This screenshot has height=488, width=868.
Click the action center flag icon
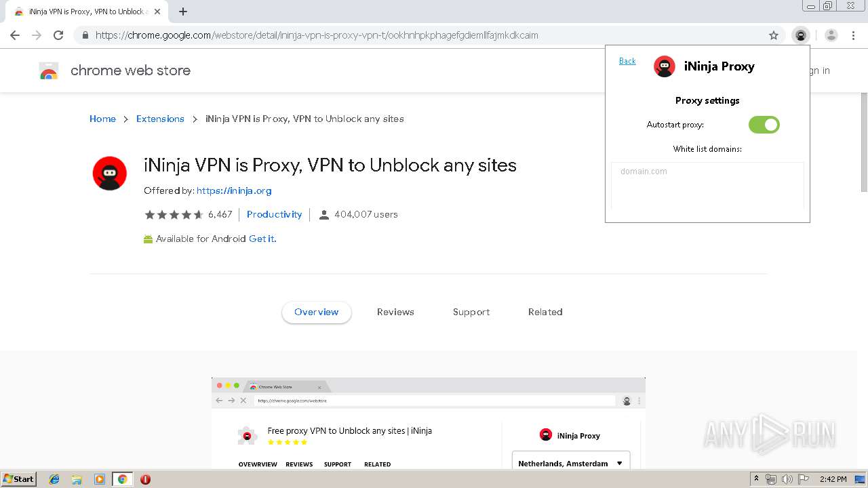coord(803,479)
